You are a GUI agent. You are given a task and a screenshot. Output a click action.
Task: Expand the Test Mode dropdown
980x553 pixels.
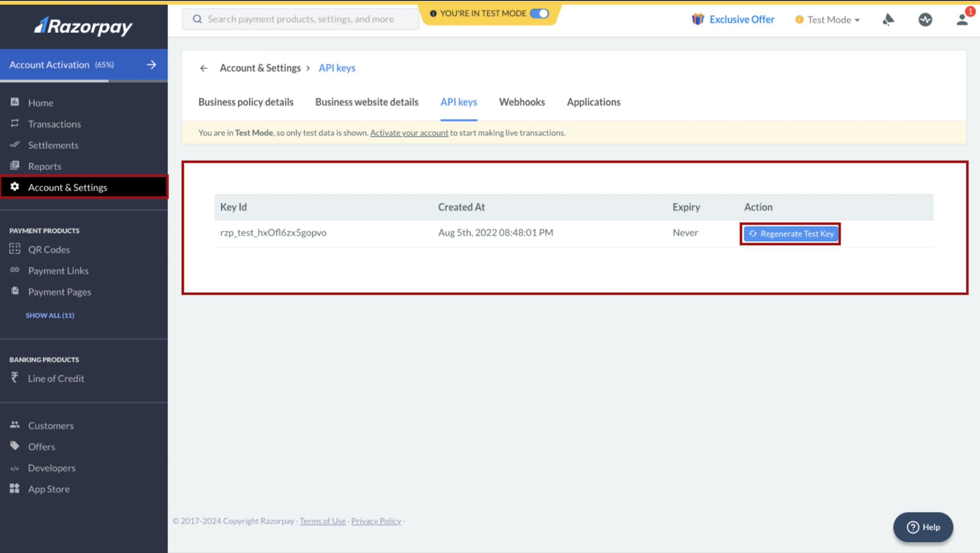pos(828,19)
